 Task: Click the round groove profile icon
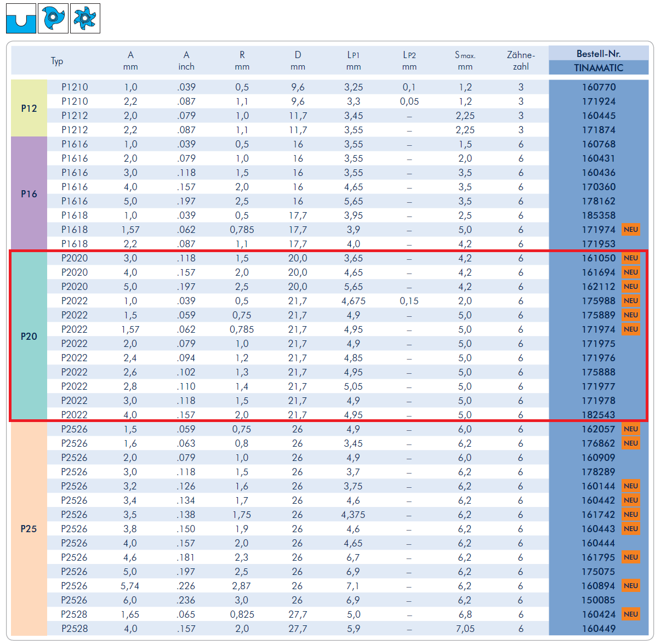pos(21,19)
